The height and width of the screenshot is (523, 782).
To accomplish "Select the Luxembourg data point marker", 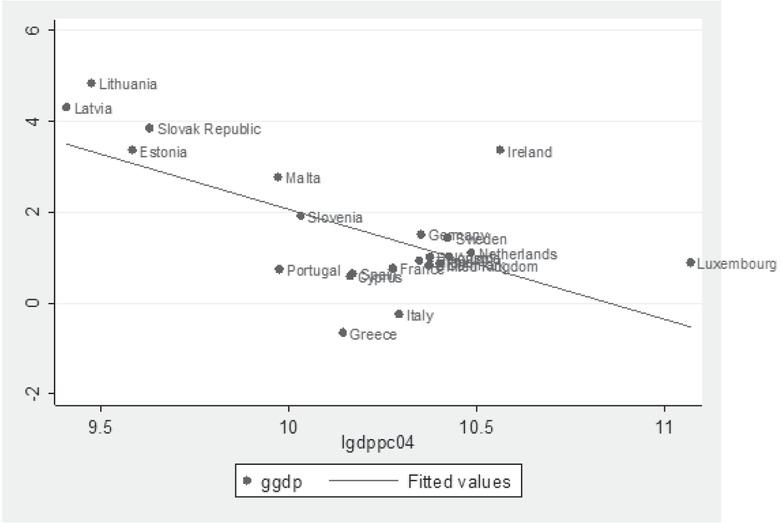I will click(690, 262).
